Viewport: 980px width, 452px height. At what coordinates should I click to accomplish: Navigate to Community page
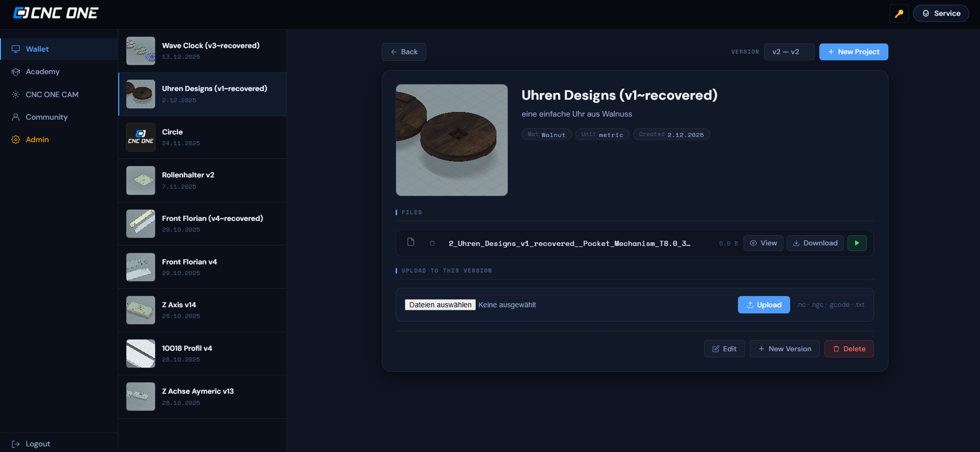click(x=47, y=117)
